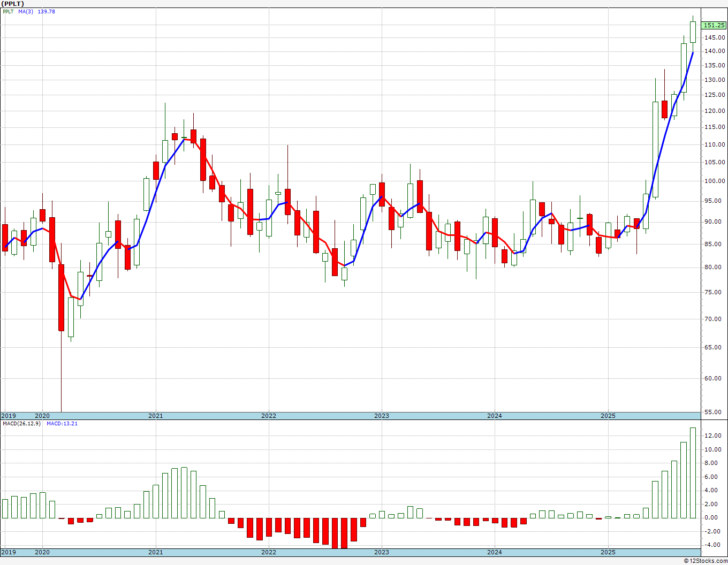The image size is (728, 565).
Task: Click the 105.00 price axis label
Action: 715,162
